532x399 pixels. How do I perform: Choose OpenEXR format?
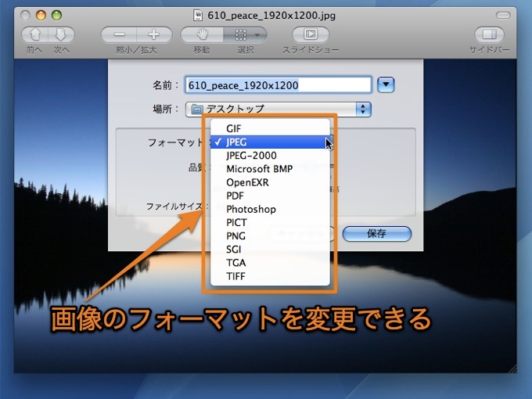270,182
